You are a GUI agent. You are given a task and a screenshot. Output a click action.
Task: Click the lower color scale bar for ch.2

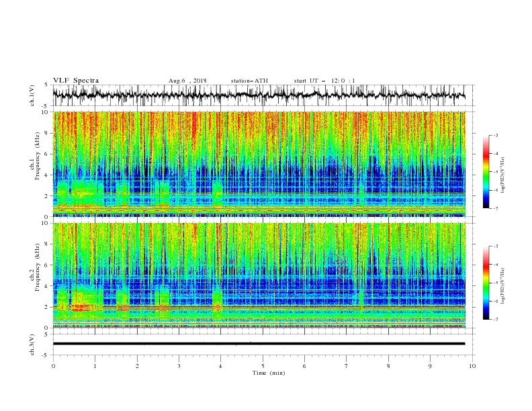coord(486,283)
